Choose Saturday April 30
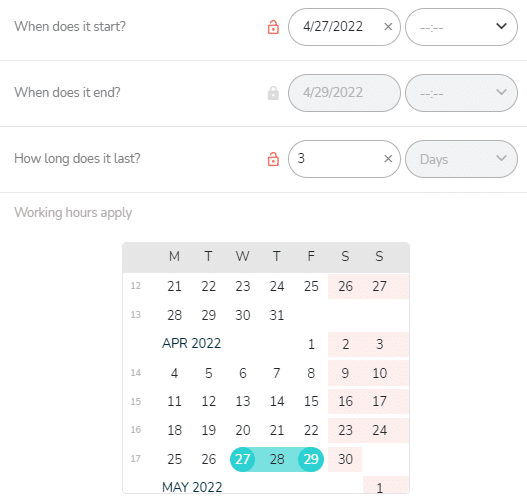Image resolution: width=527 pixels, height=501 pixels. (345, 459)
